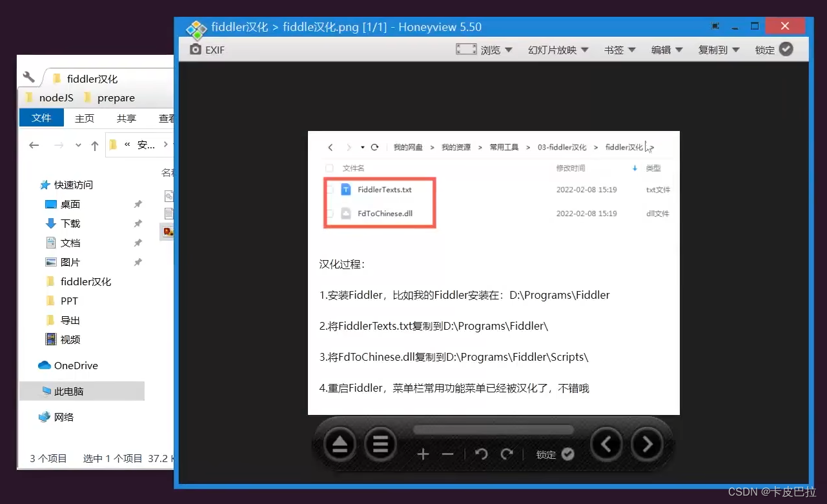Rotate image clockwise

coord(507,454)
